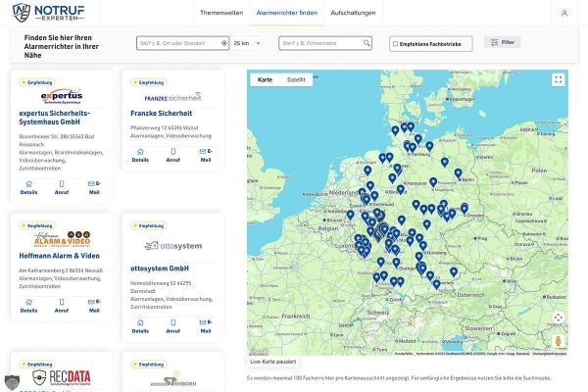Click the Live-Karte pausiert button
The width and height of the screenshot is (588, 392).
click(x=274, y=362)
